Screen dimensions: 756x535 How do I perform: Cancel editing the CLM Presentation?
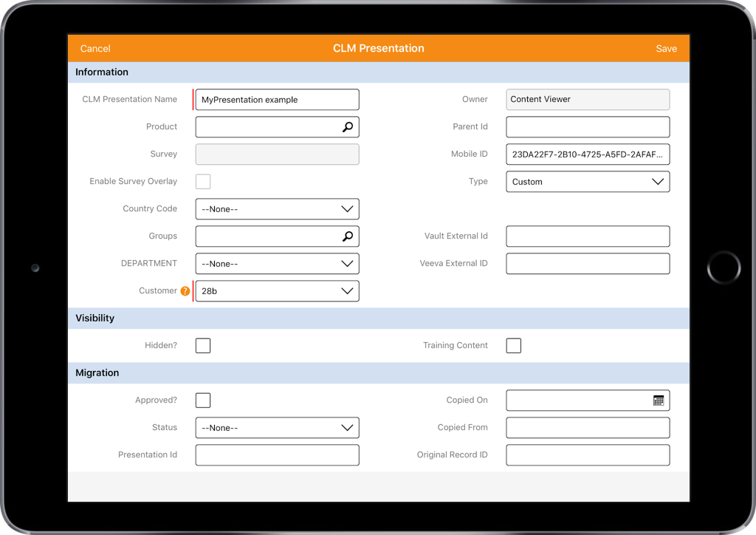click(x=94, y=48)
